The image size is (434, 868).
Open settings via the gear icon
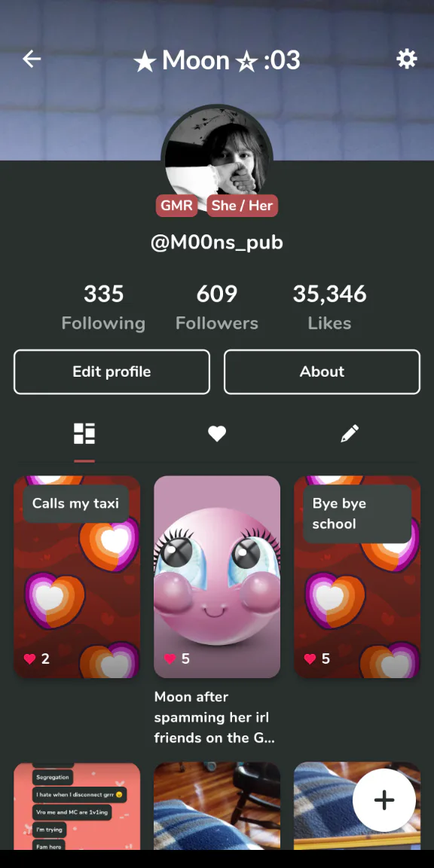coord(406,59)
